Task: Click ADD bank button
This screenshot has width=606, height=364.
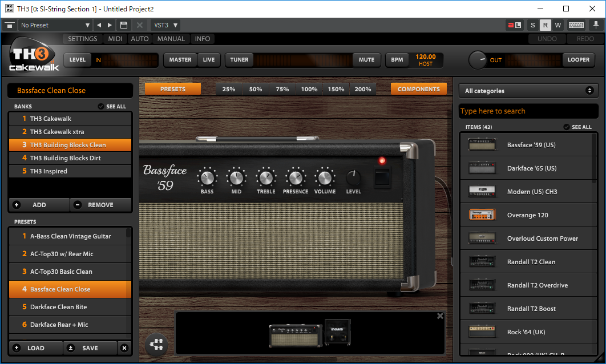Action: pyautogui.click(x=39, y=205)
